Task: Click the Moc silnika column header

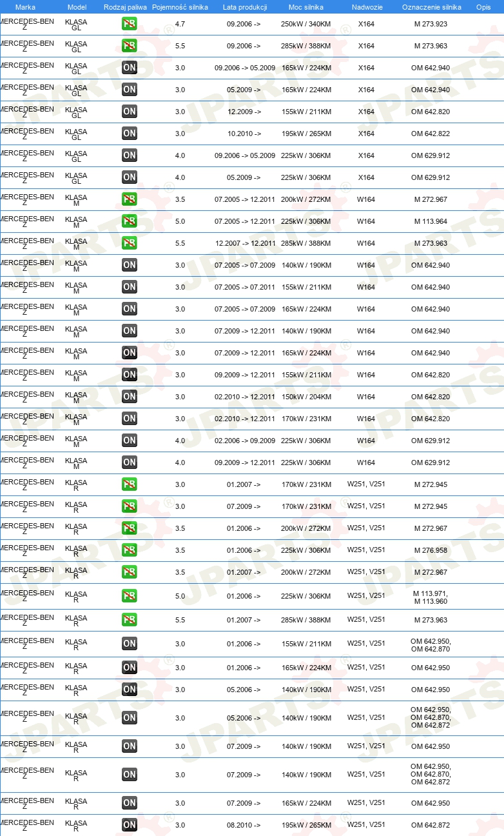Action: (x=306, y=7)
